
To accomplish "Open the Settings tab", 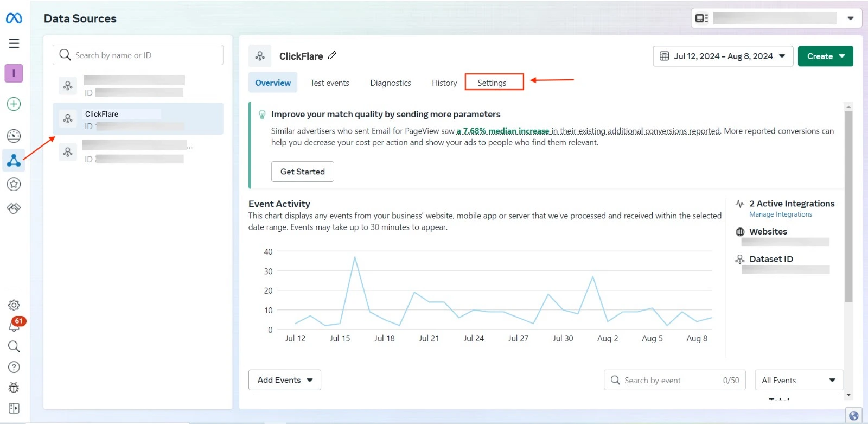I will tap(492, 83).
